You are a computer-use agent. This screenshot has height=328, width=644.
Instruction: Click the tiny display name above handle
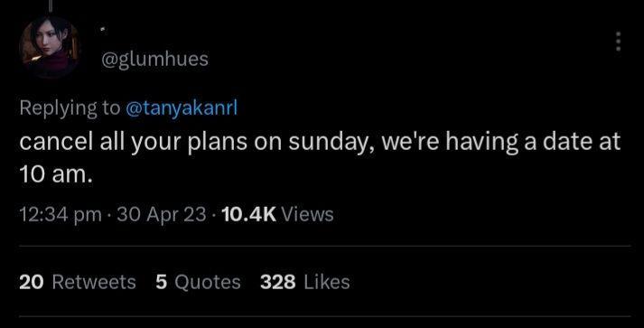(x=104, y=29)
